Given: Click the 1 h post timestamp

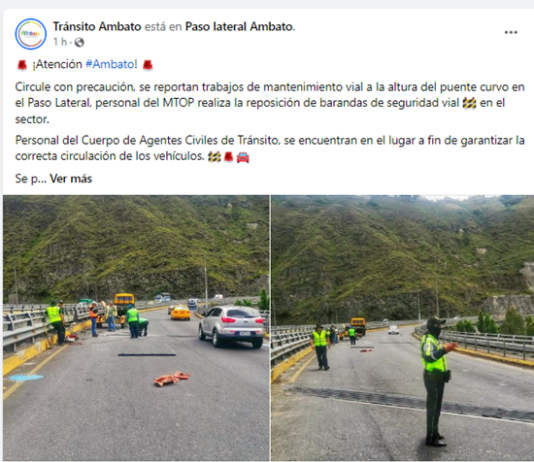Looking at the screenshot, I should click(60, 42).
